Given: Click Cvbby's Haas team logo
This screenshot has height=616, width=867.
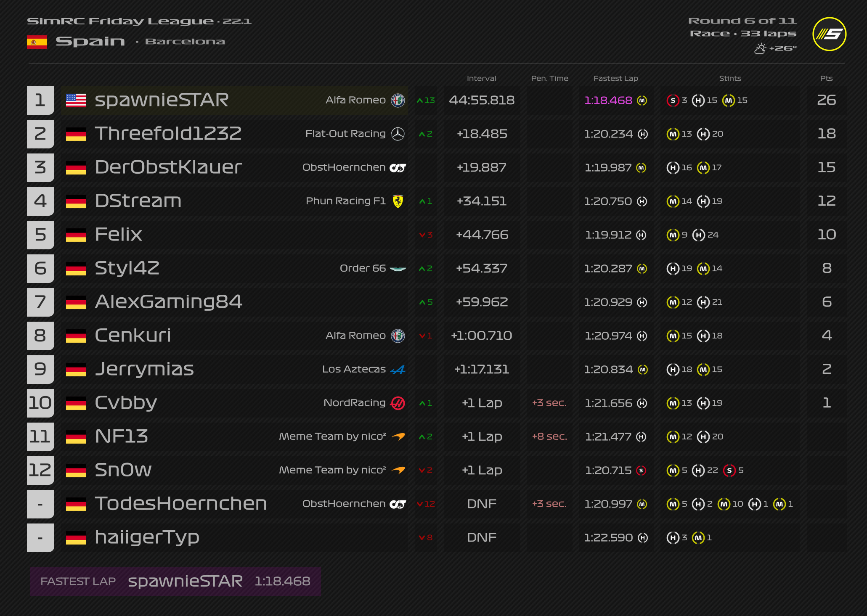Looking at the screenshot, I should (398, 403).
